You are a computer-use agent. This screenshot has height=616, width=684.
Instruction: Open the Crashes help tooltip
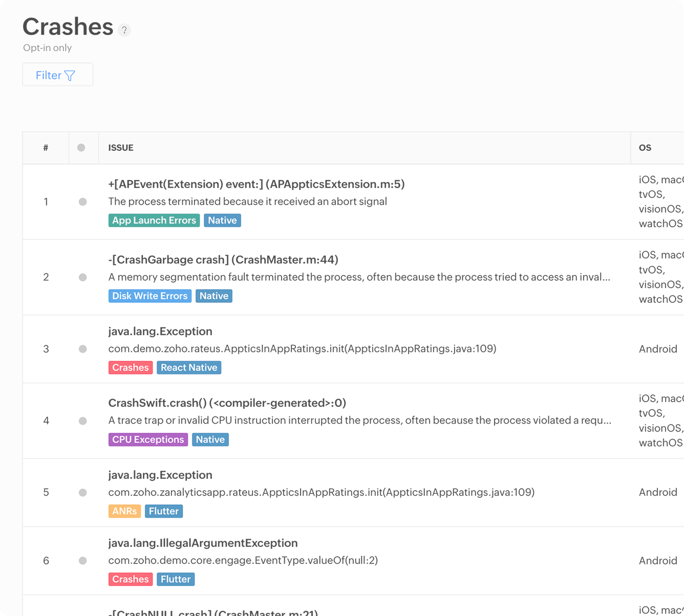(x=123, y=31)
